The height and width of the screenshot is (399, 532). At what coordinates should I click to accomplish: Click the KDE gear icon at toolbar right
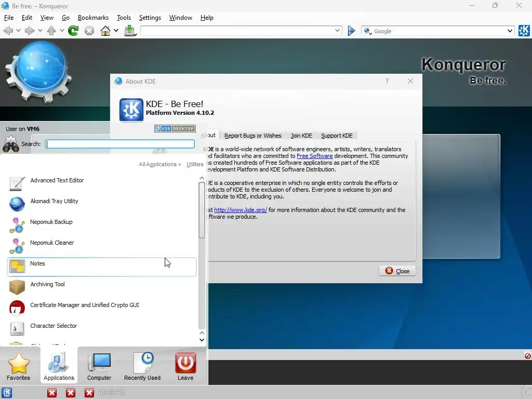coord(524,31)
